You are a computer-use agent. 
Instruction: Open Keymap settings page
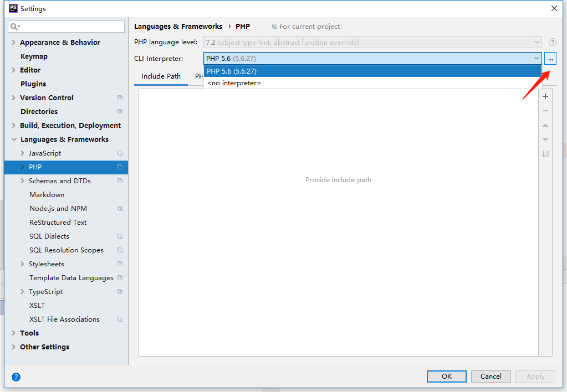tap(34, 56)
